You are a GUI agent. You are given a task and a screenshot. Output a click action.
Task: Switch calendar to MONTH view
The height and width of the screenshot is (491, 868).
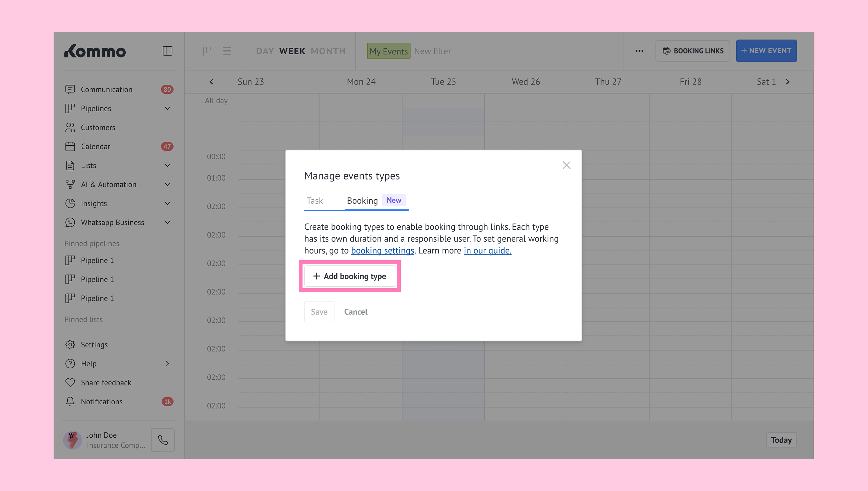(328, 51)
